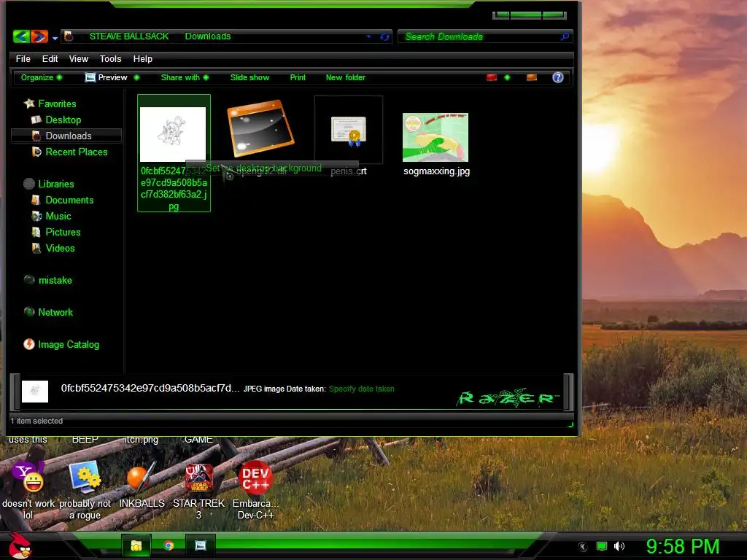Start the Slide show
This screenshot has width=747, height=560.
(x=249, y=77)
